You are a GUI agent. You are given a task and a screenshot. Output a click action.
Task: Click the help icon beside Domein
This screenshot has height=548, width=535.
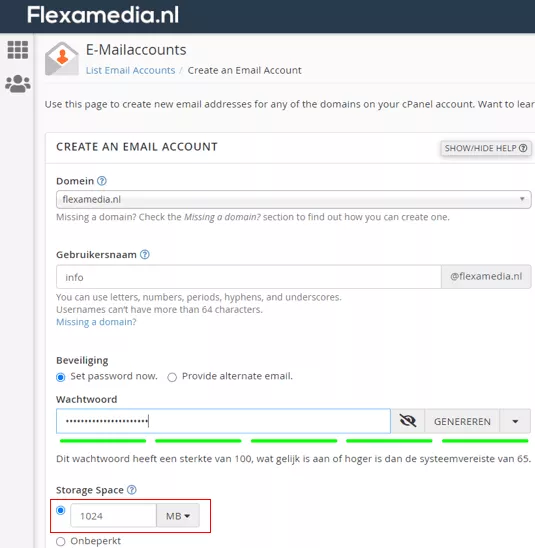click(x=102, y=181)
